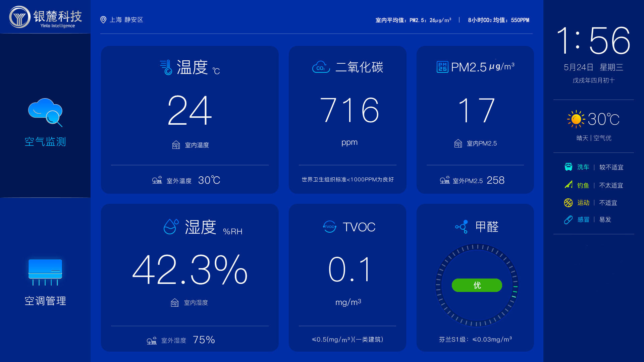Screen dimensions: 644x362
Task: Click the indoor PM2.5 value 17
Action: tap(476, 110)
